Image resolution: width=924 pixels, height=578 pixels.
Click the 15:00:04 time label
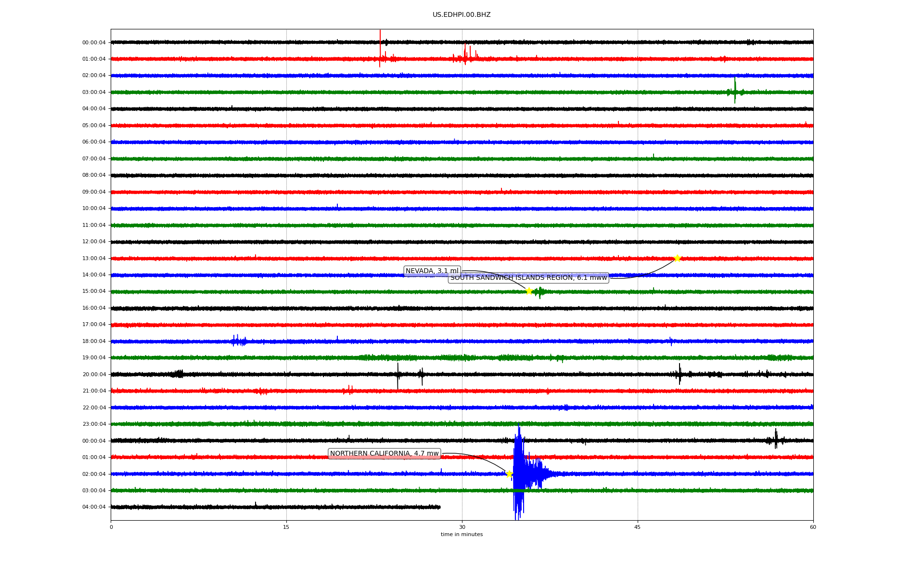(x=94, y=291)
